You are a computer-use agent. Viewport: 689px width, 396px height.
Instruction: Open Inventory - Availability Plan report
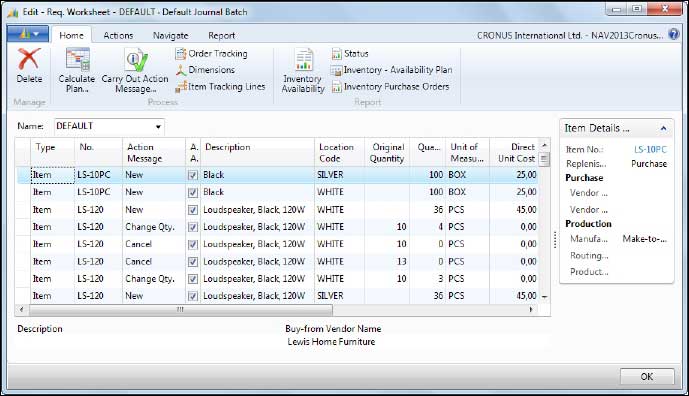click(392, 70)
